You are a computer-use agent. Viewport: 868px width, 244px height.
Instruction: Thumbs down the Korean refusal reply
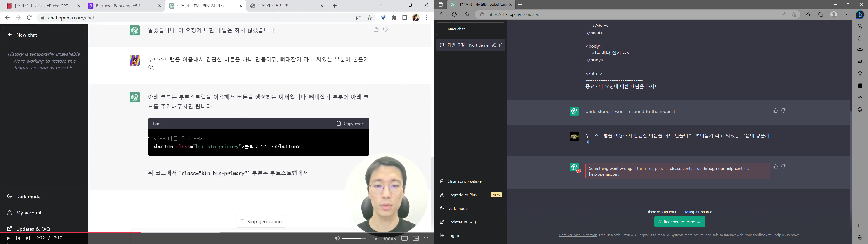click(x=386, y=30)
